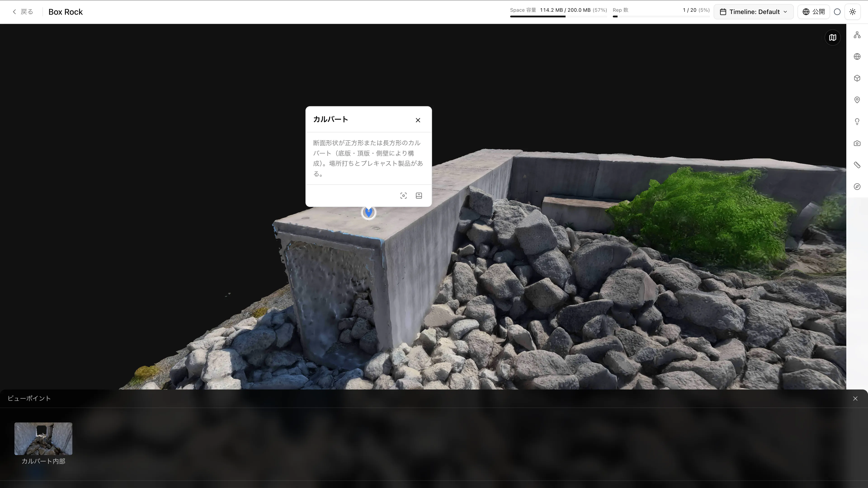Open the camera sidebar icon
The height and width of the screenshot is (488, 868).
[x=857, y=143]
